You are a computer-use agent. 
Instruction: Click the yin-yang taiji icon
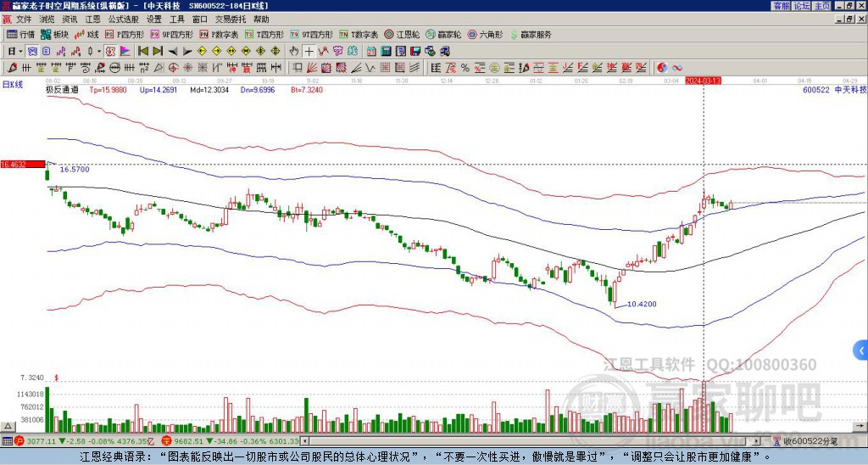click(662, 68)
